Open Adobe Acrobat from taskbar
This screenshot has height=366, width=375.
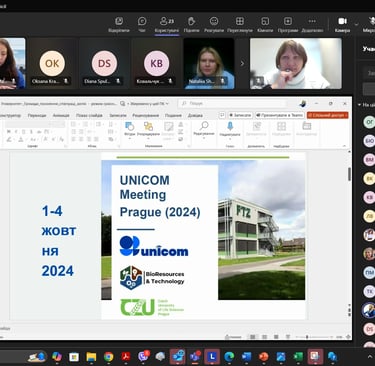[126, 357]
